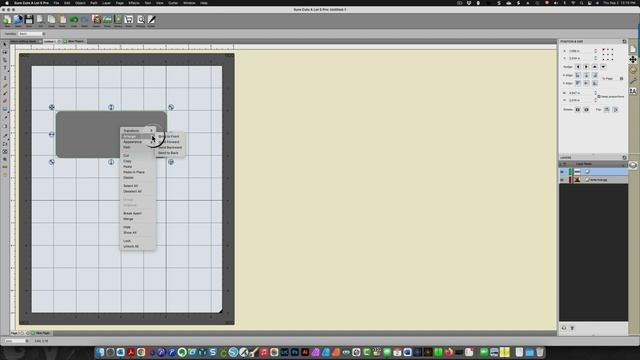
Task: Click the Nudge right arrow button
Action: [586, 67]
